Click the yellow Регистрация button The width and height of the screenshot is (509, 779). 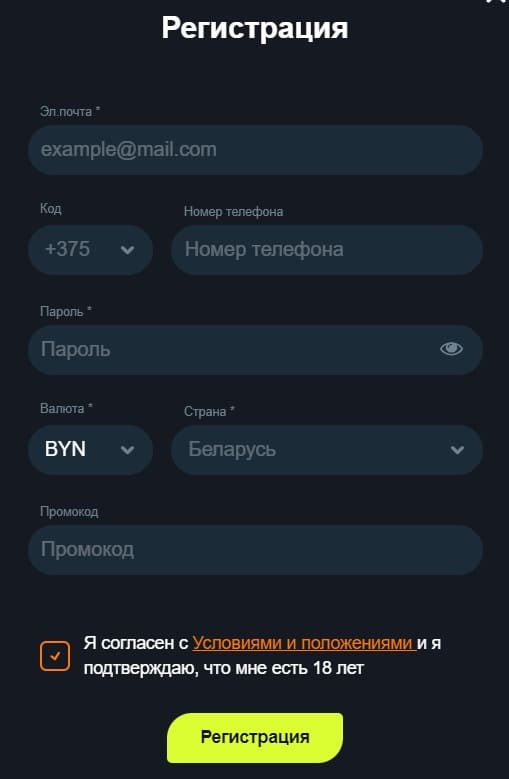(255, 738)
